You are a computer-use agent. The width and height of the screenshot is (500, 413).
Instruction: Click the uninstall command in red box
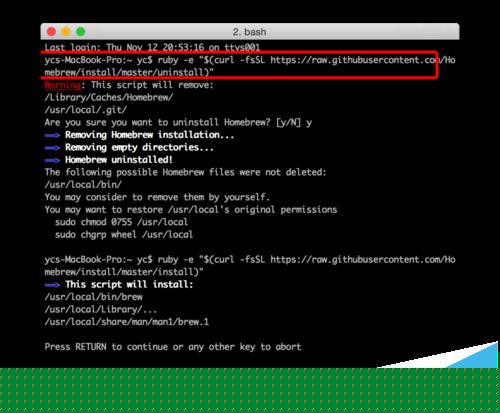(x=250, y=66)
